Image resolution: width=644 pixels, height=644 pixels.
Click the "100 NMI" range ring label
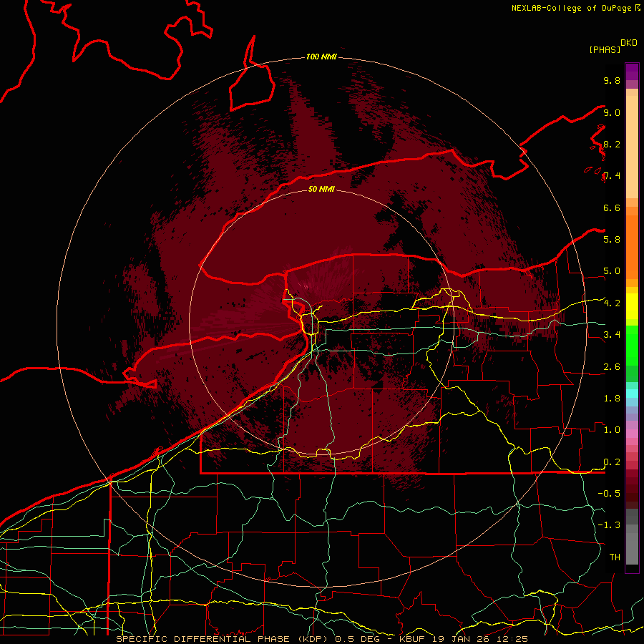coord(321,57)
